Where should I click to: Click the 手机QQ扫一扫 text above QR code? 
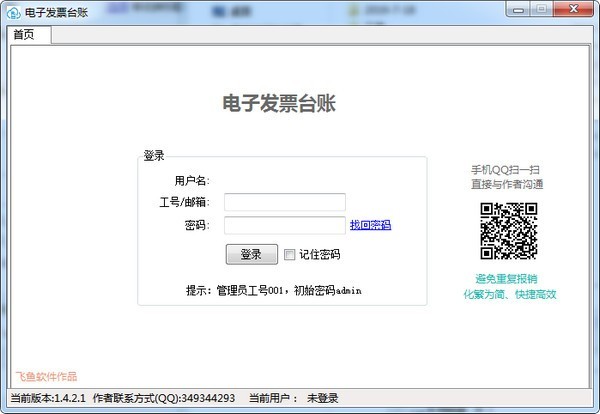[508, 170]
